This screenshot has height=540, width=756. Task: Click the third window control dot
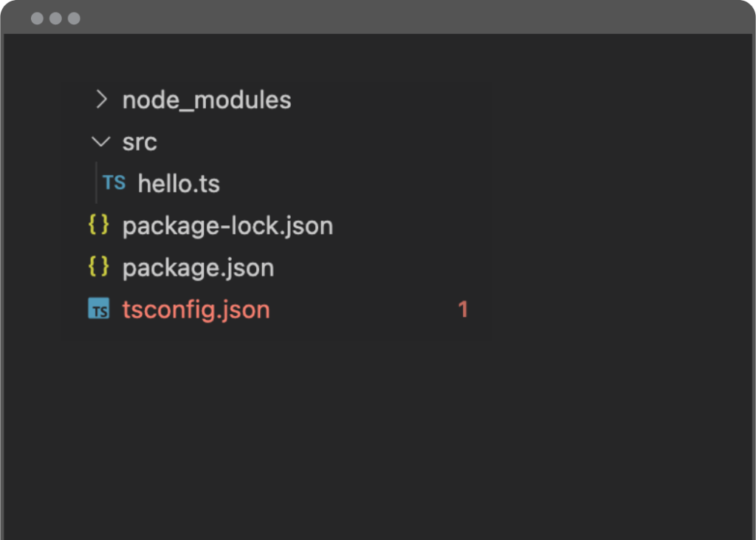(x=74, y=18)
